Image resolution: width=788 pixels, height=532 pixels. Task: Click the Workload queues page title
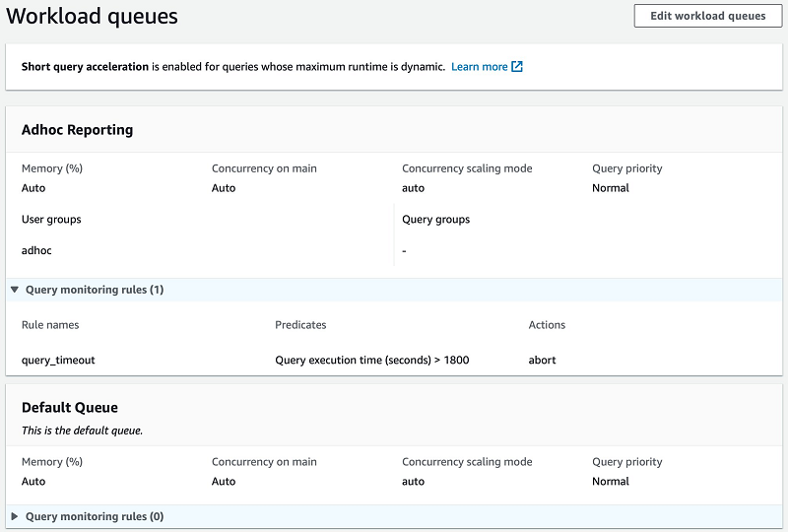(x=93, y=17)
